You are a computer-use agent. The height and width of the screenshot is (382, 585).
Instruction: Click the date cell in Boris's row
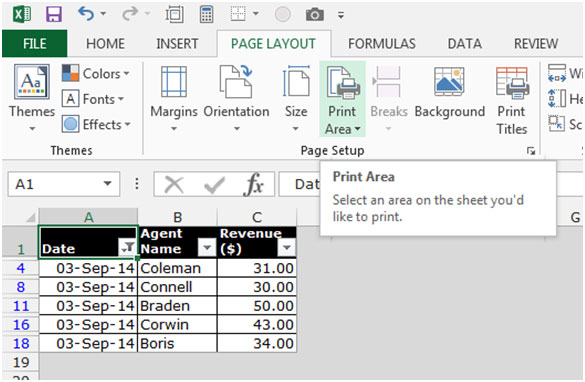coord(88,343)
